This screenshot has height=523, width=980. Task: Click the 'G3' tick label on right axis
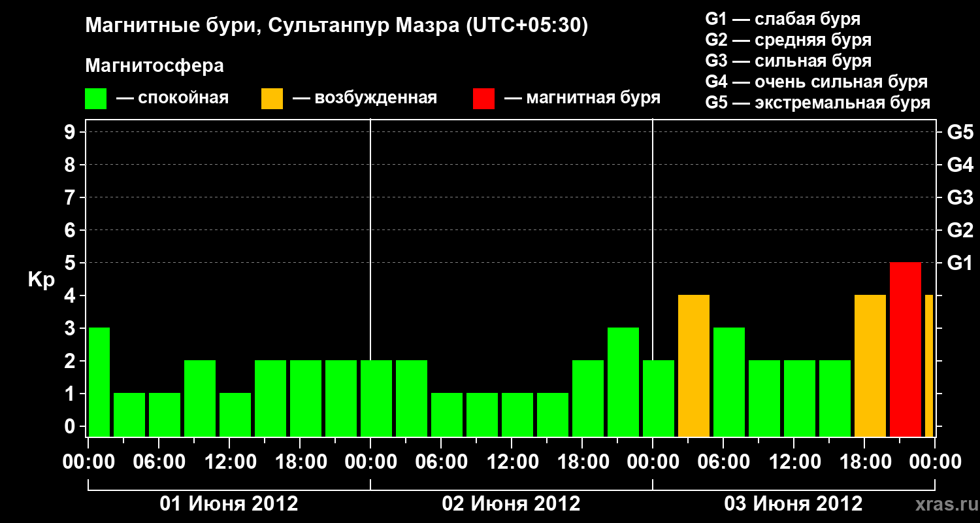point(960,198)
